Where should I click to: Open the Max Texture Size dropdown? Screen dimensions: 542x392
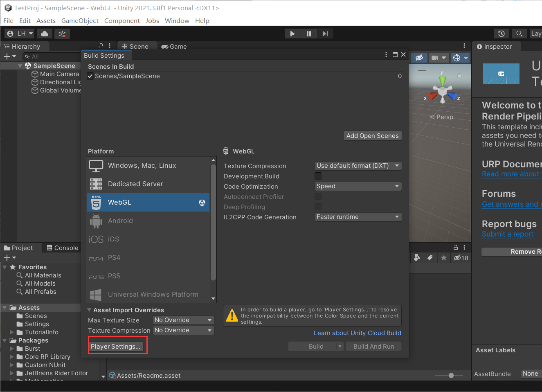click(184, 320)
